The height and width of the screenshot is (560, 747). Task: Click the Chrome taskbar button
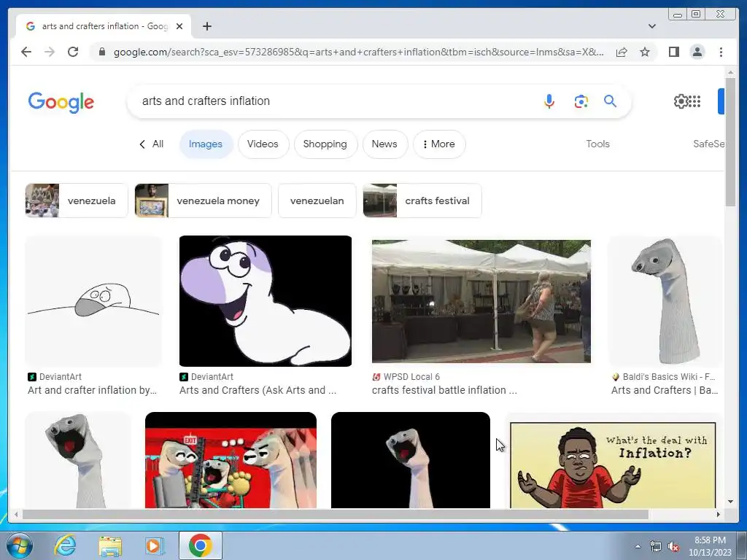tap(200, 545)
